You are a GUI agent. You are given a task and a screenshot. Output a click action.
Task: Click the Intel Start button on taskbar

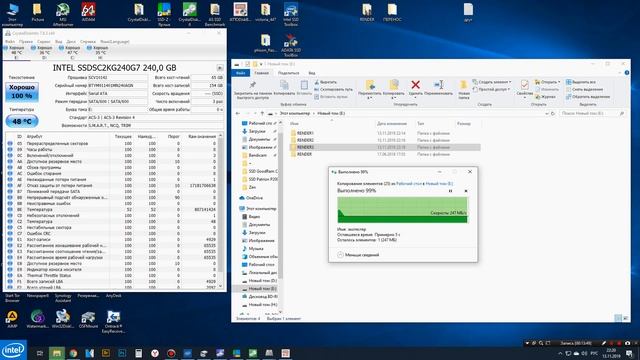pyautogui.click(x=13, y=350)
